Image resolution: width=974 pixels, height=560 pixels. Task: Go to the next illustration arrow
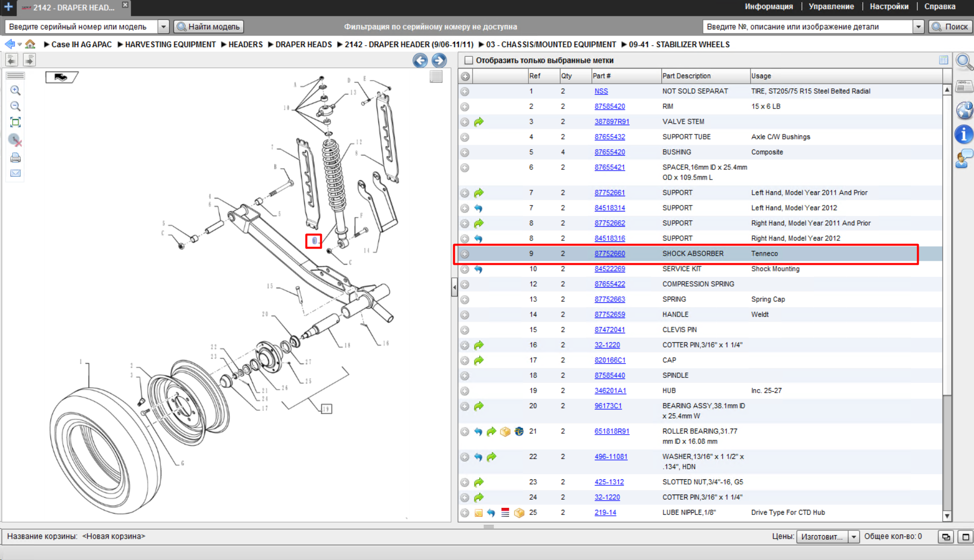pyautogui.click(x=439, y=60)
